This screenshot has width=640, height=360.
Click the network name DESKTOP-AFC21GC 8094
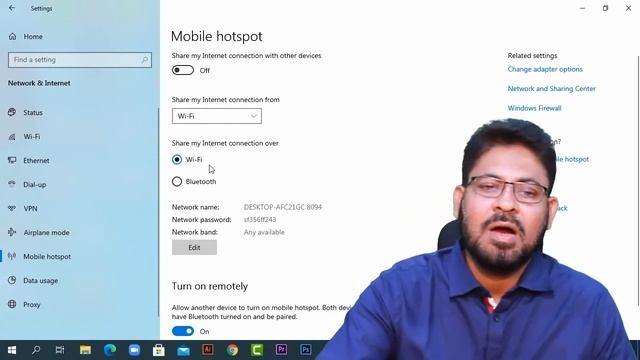click(x=283, y=207)
